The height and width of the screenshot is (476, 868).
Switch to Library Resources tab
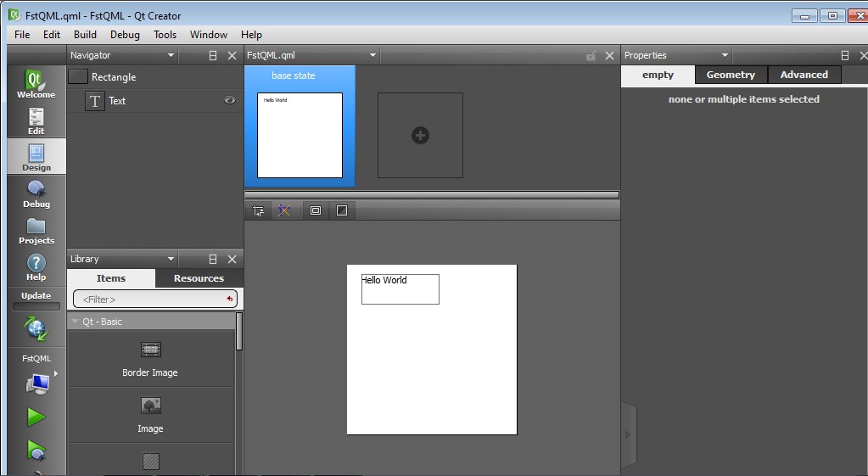[199, 278]
